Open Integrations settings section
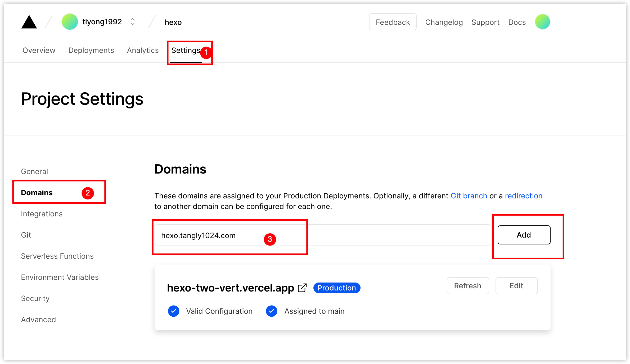Viewport: 630px width, 364px height. (42, 214)
